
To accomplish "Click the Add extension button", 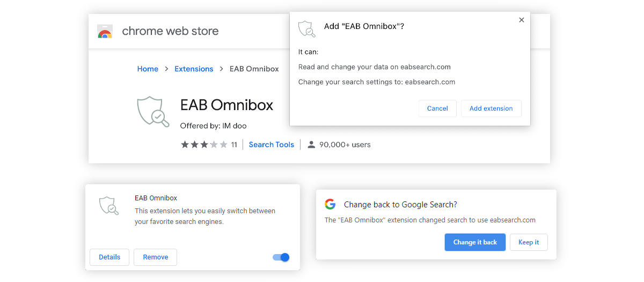I will pos(491,109).
